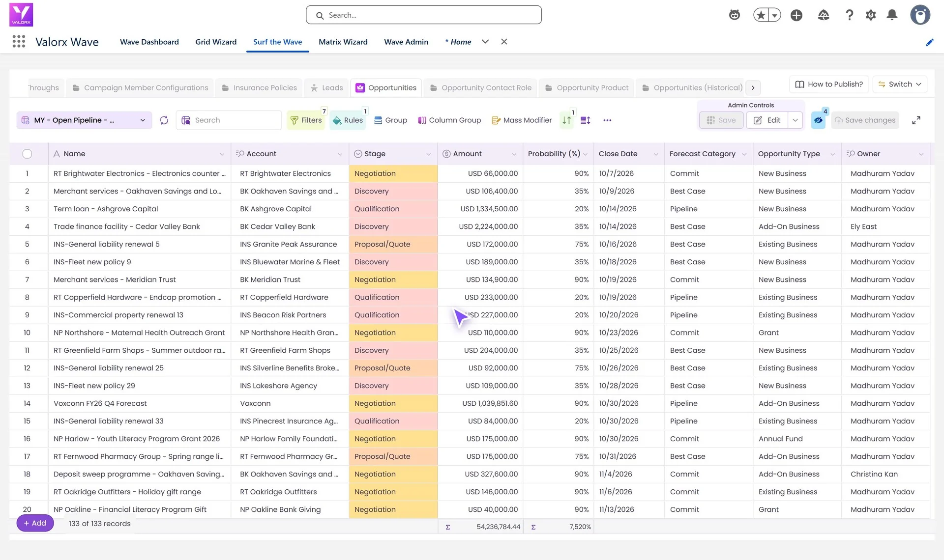Expand the navigation tabs chevron

pos(485,42)
